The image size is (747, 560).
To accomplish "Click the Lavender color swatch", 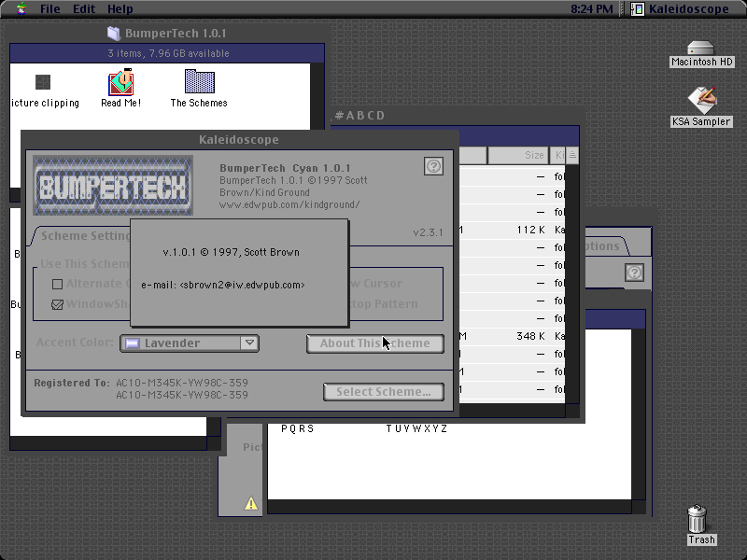I will click(x=133, y=343).
